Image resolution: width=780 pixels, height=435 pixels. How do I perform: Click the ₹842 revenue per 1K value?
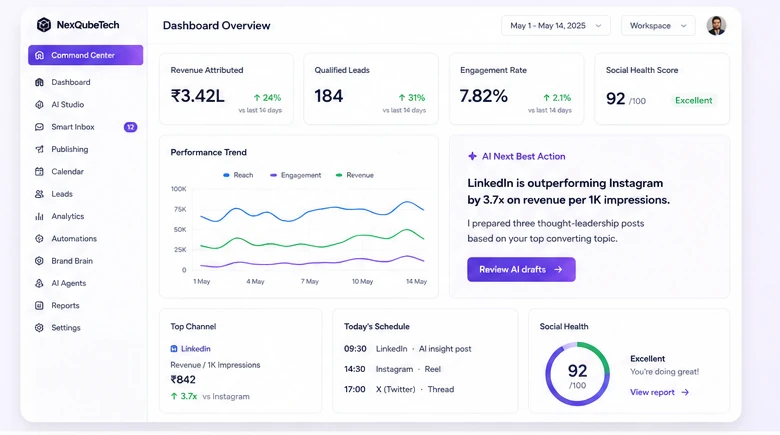[183, 380]
